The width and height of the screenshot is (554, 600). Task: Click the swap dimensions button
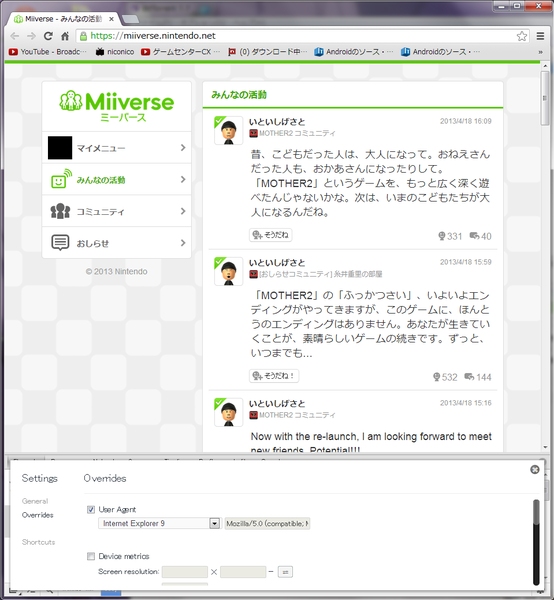point(285,572)
